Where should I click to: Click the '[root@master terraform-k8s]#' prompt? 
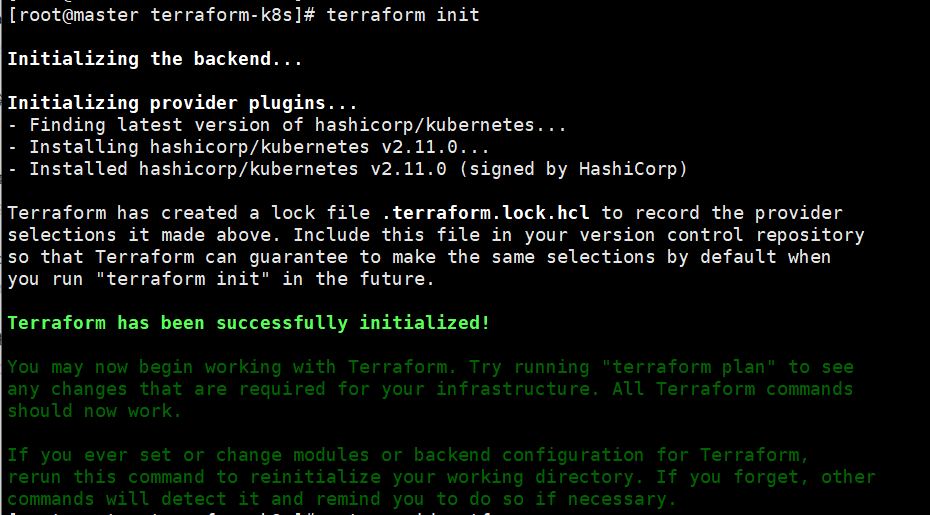pos(161,15)
